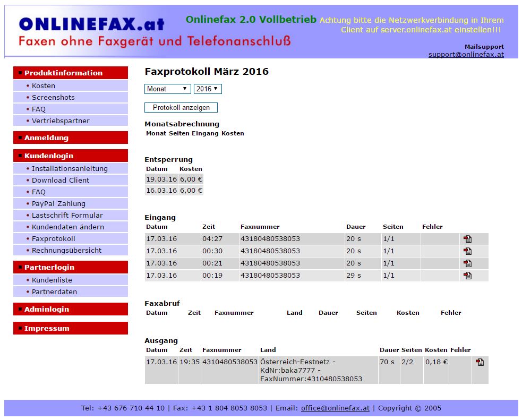522x420 pixels.
Task: Open PDF icon for 00:30 incoming fax
Action: [467, 251]
